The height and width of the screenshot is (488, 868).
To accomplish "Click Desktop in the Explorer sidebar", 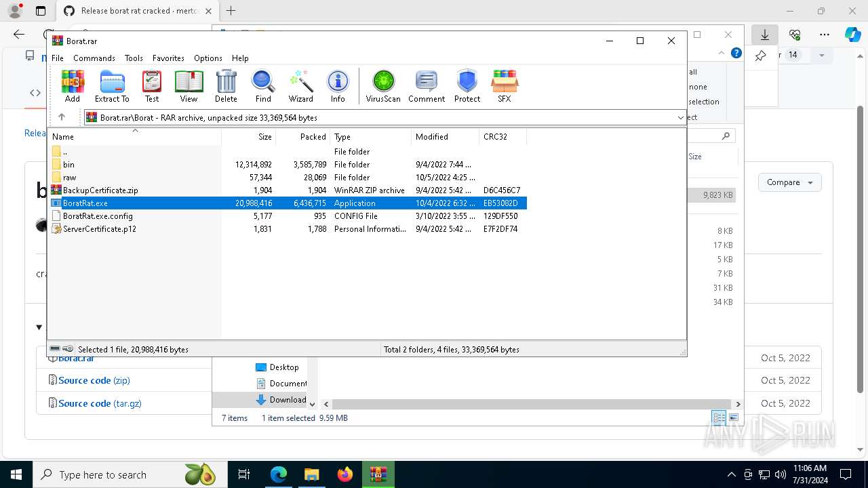I will (x=277, y=367).
